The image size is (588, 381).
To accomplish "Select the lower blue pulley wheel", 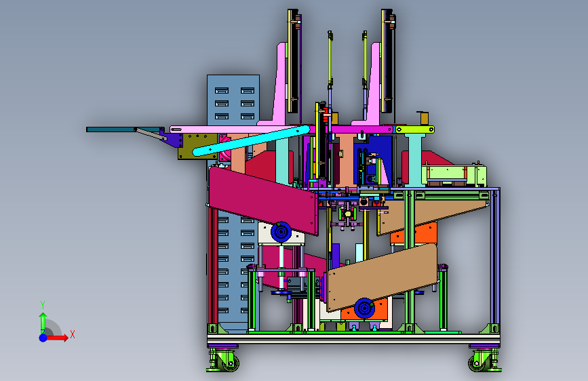I will click(x=364, y=308).
